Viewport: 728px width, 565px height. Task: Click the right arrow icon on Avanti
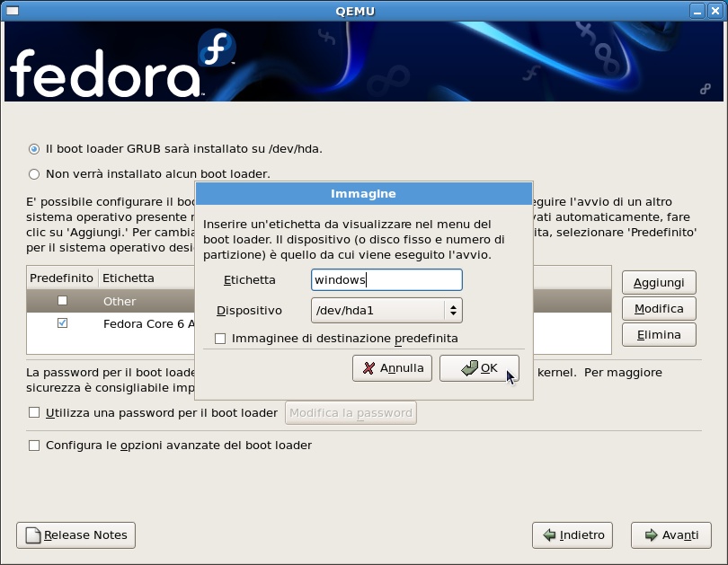[x=651, y=535]
